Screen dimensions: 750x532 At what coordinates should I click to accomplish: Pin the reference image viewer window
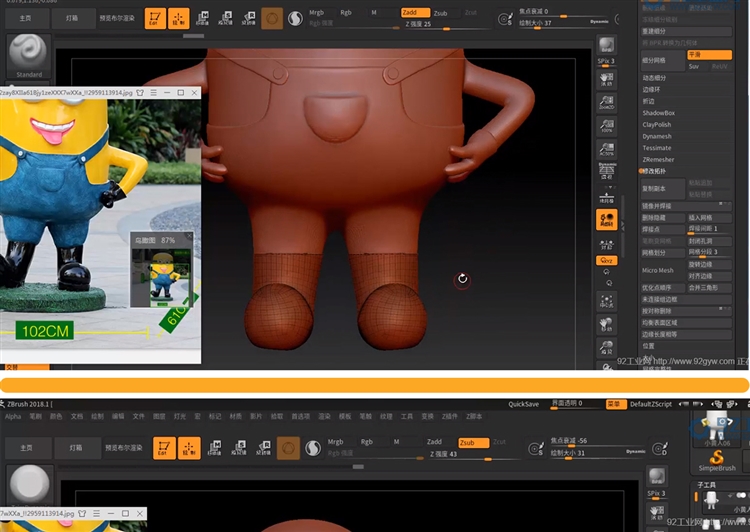140,93
